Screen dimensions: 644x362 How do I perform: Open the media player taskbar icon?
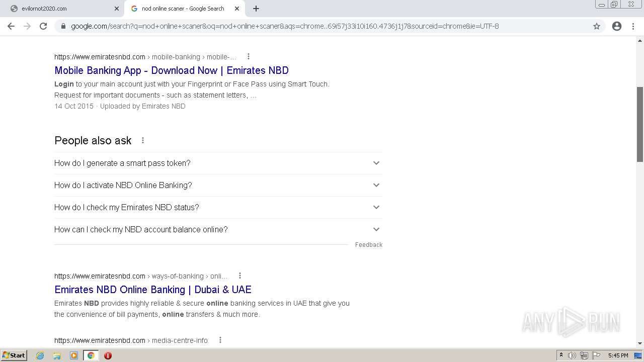pos(74,355)
